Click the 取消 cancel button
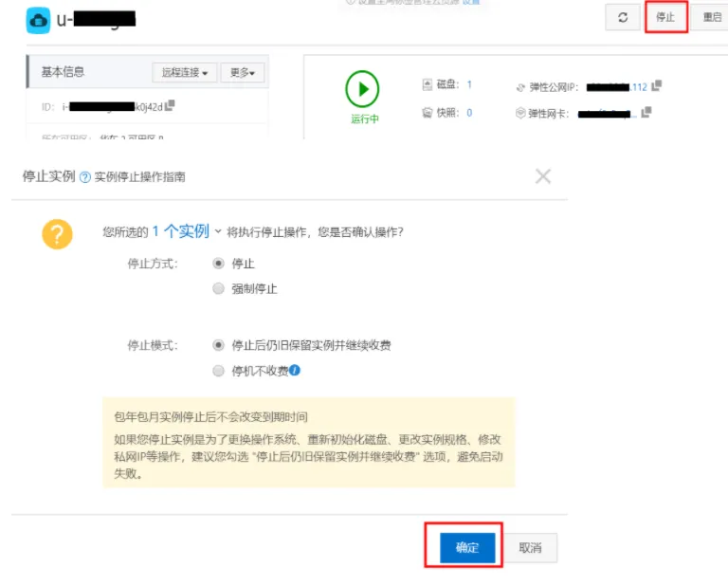This screenshot has height=585, width=728. tap(530, 548)
